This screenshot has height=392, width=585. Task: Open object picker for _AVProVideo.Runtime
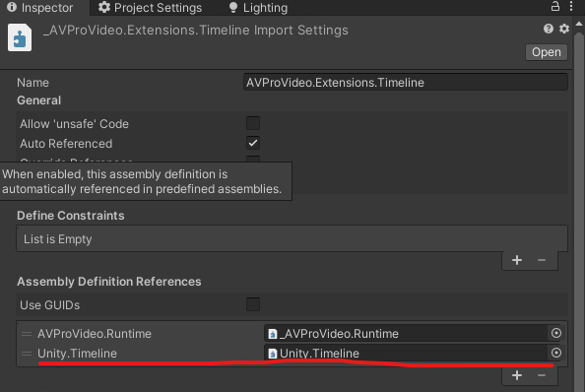pyautogui.click(x=555, y=333)
